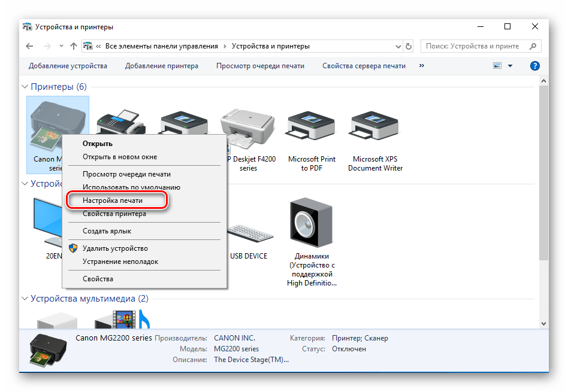This screenshot has height=392, width=568.
Task: Select Microsoft Print to PDF printer
Action: tap(312, 128)
